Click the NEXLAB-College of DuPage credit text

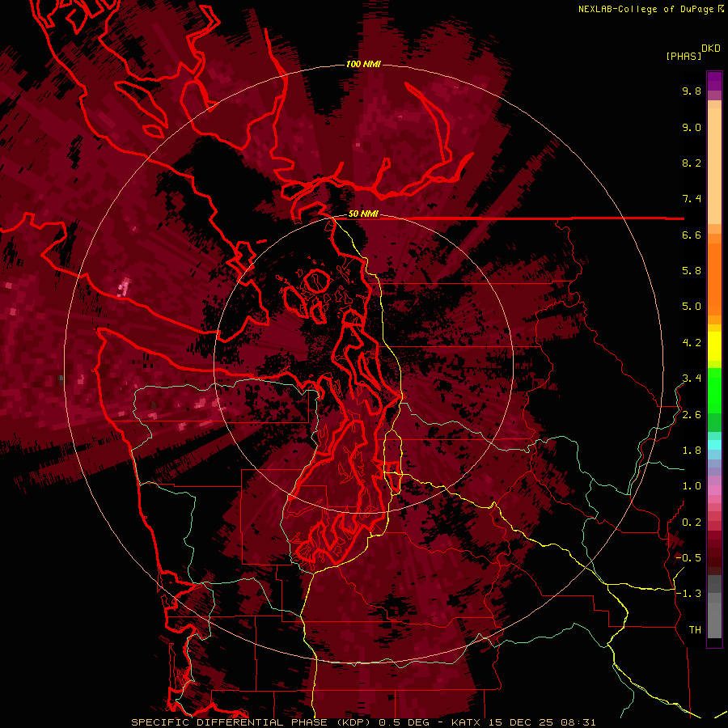tap(645, 9)
